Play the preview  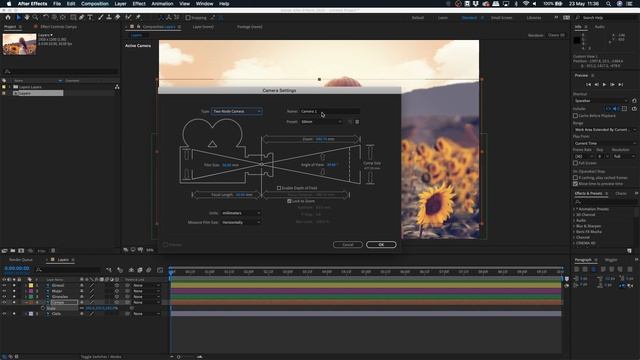point(604,84)
